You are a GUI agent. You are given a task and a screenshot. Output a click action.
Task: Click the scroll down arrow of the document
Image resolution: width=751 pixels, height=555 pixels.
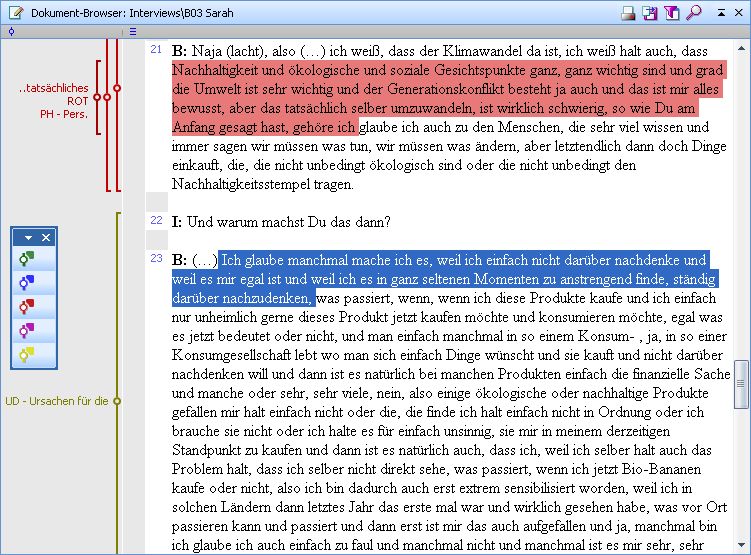(x=741, y=545)
